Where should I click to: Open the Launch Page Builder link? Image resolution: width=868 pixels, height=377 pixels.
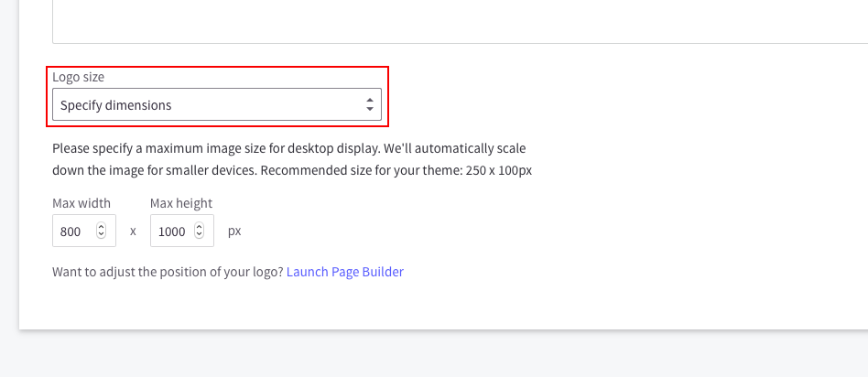(344, 272)
